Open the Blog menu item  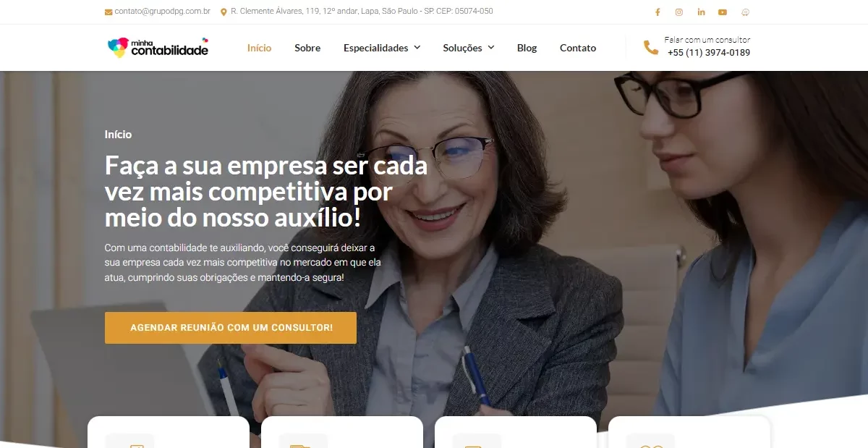point(527,48)
